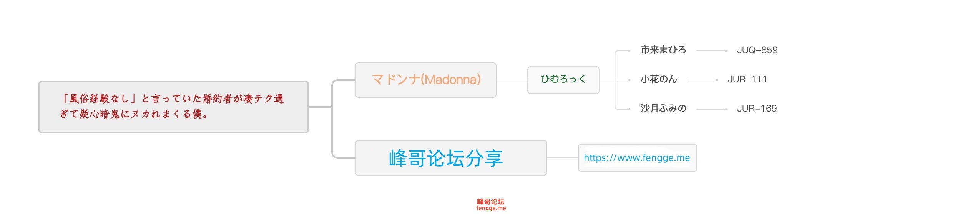Screen dimensions: 980x214
Task: Click the JUQ-859 leaf label
Action: pos(757,50)
